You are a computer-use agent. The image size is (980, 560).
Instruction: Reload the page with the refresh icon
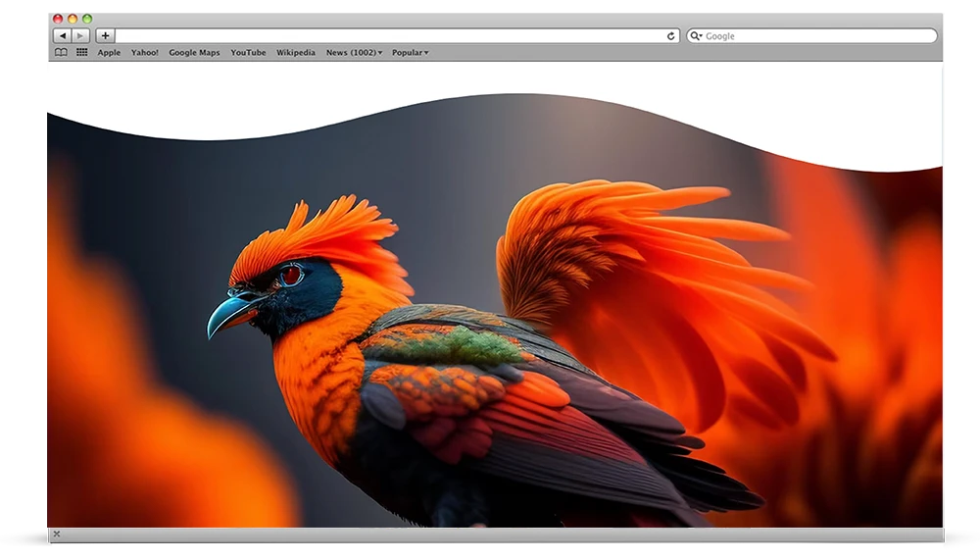tap(670, 36)
